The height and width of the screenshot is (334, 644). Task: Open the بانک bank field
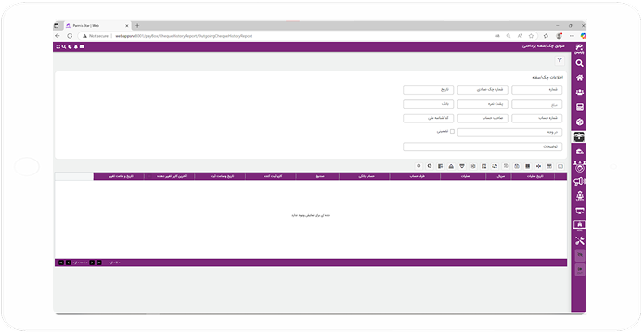click(429, 104)
